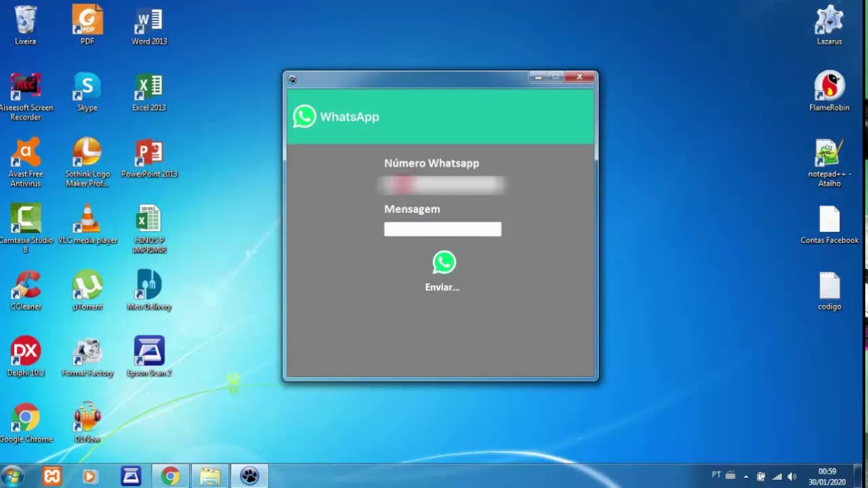The image size is (868, 488).
Task: Click the tray keyboard icon beside PT
Action: 730,475
